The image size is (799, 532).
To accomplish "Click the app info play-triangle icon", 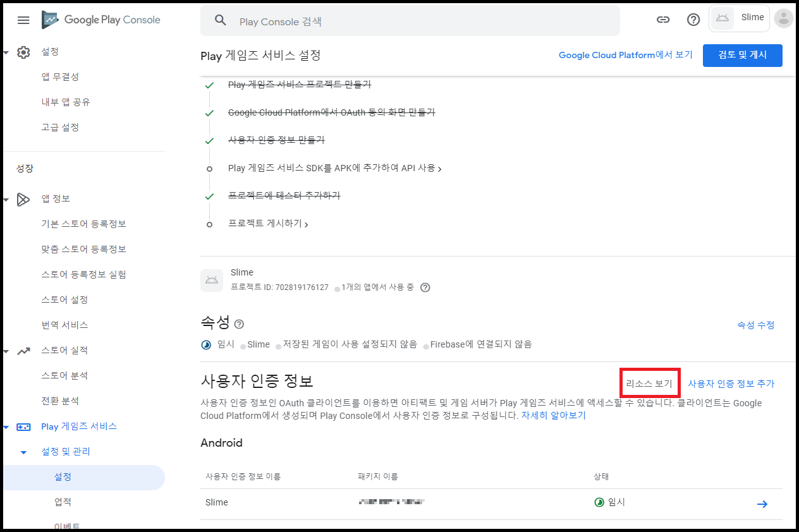I will click(x=23, y=199).
